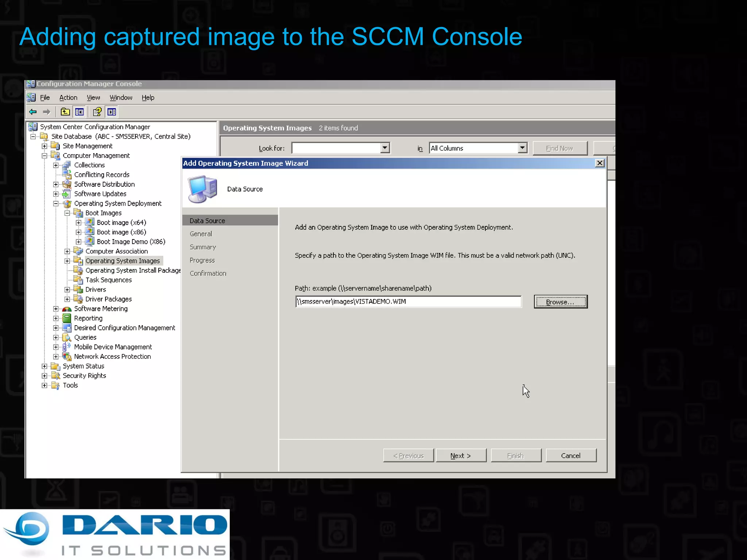
Task: Click the Queries icon
Action: point(66,337)
